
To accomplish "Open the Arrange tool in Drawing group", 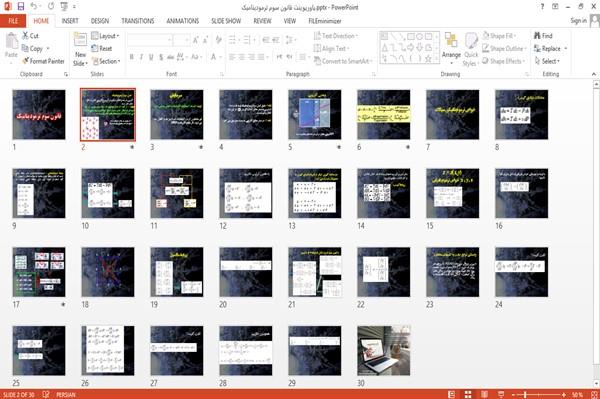I will click(x=451, y=49).
